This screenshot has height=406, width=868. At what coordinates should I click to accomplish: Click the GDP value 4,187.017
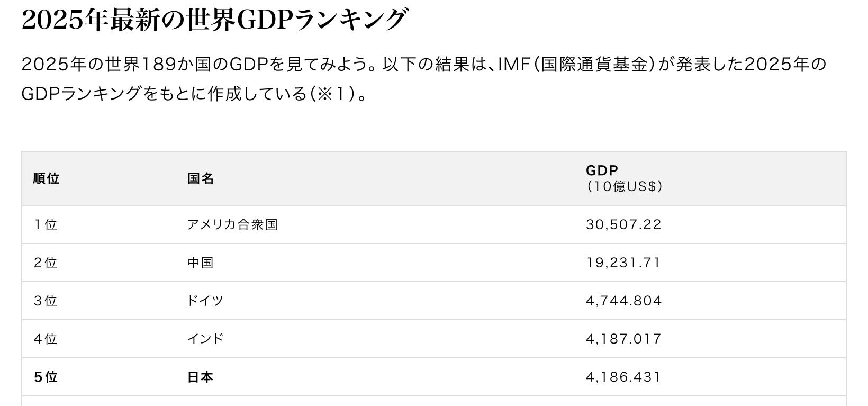(x=623, y=339)
